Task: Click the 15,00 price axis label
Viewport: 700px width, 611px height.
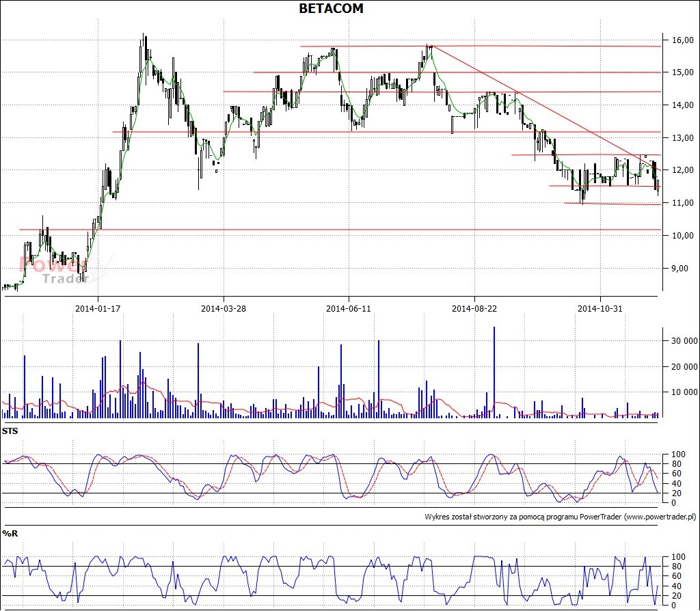Action: pyautogui.click(x=683, y=72)
